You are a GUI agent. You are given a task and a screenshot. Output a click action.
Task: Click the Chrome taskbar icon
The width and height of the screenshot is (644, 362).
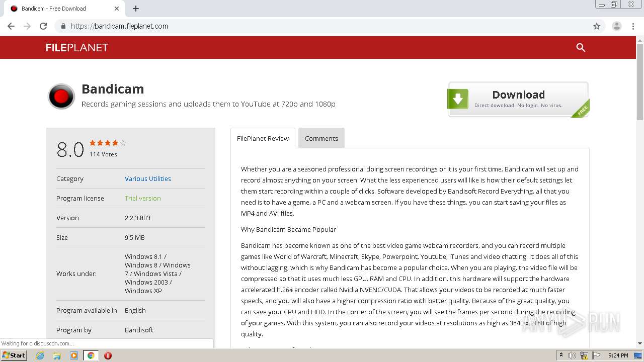click(91, 355)
